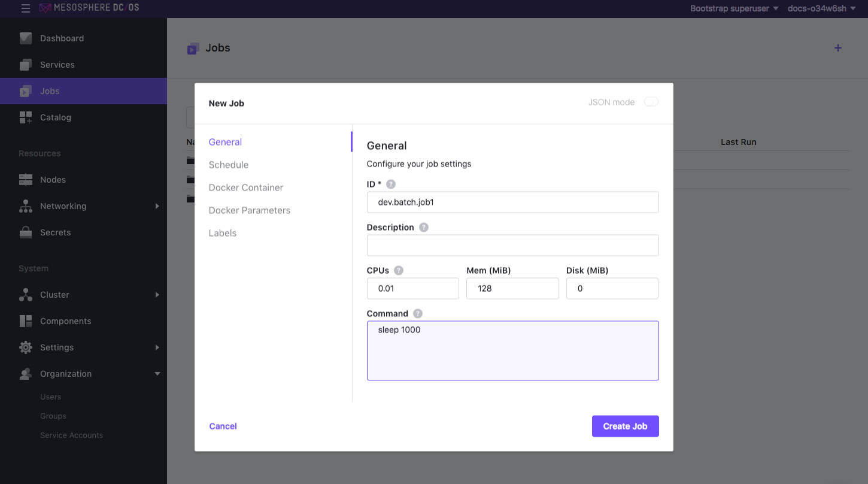This screenshot has width=868, height=484.
Task: Open Users under Organization
Action: point(51,397)
